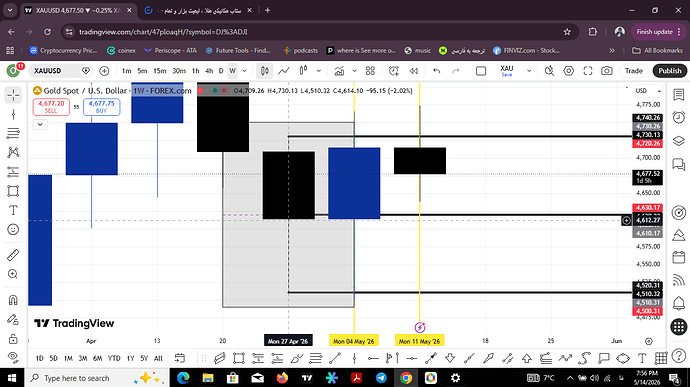Image resolution: width=690 pixels, height=387 pixels.
Task: Switch to 4h timeframe
Action: click(209, 70)
